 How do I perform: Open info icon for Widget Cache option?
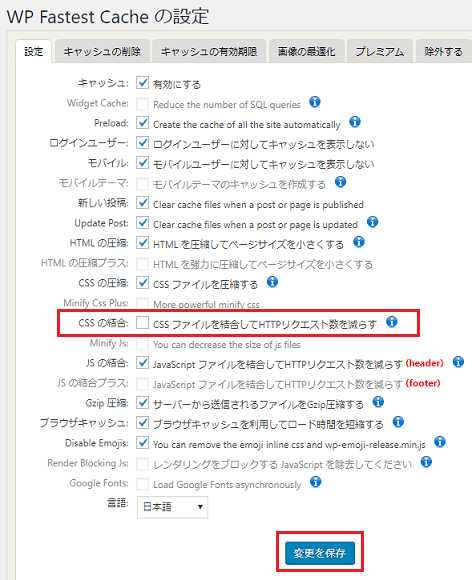pos(315,102)
